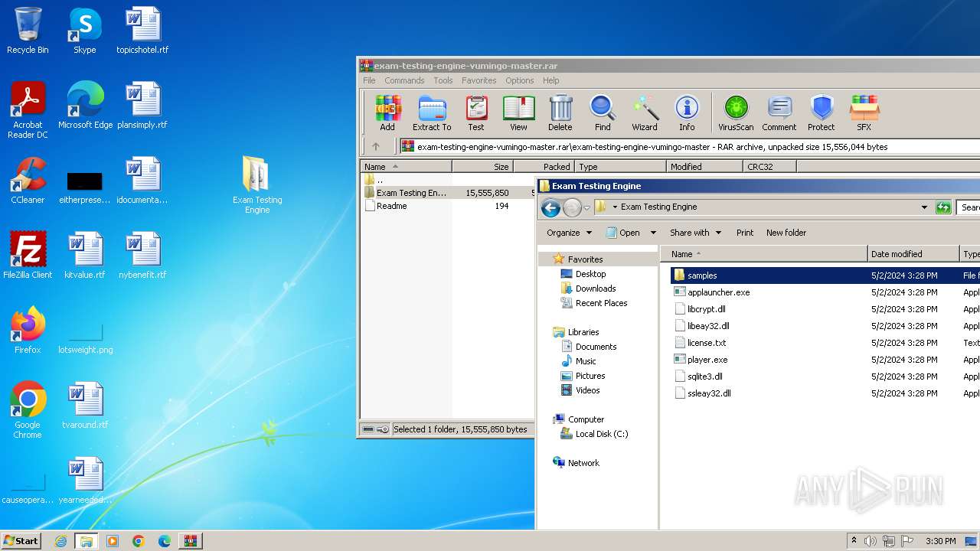Screen dimensions: 980x551
Task: Open the Commands menu in WinRAR
Action: tap(404, 80)
